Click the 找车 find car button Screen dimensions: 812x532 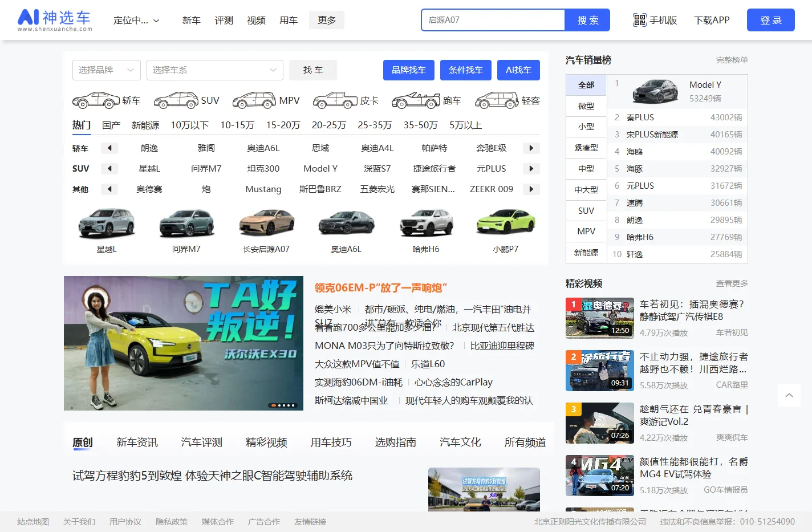point(313,70)
